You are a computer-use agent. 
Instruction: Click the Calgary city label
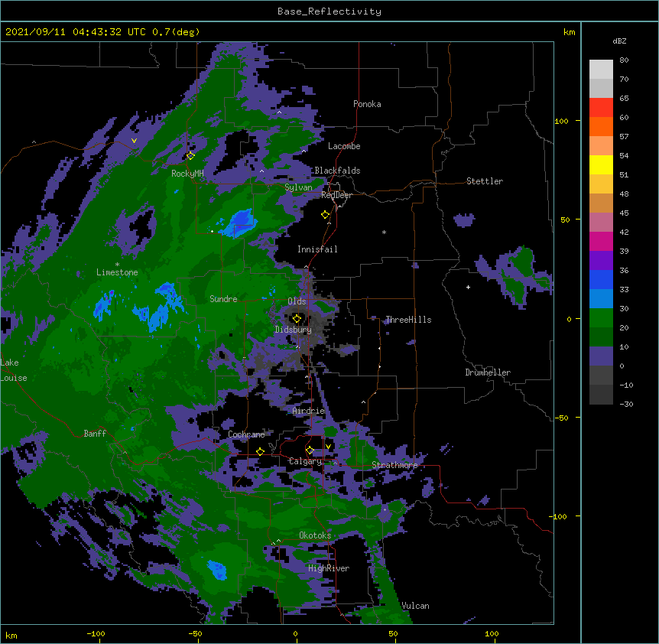pos(305,461)
